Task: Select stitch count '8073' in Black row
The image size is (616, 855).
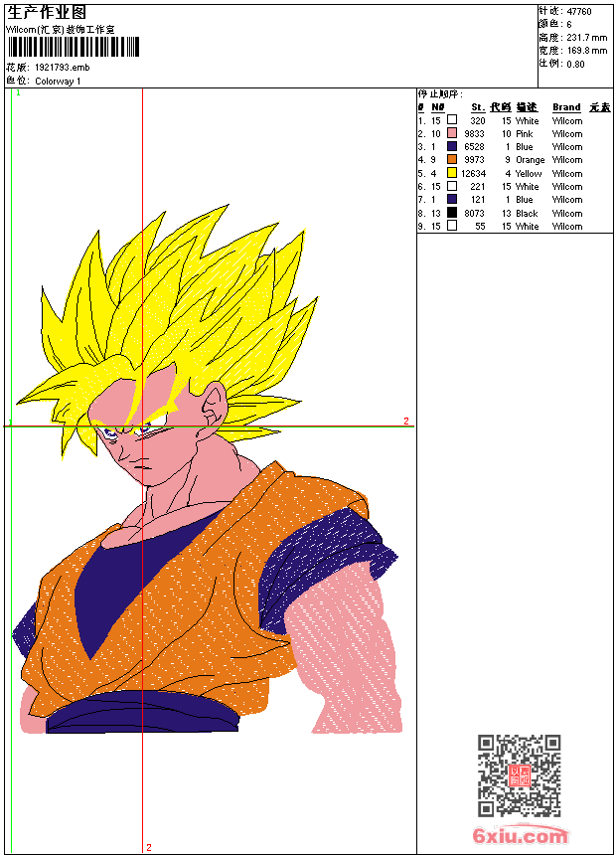Action: (474, 214)
